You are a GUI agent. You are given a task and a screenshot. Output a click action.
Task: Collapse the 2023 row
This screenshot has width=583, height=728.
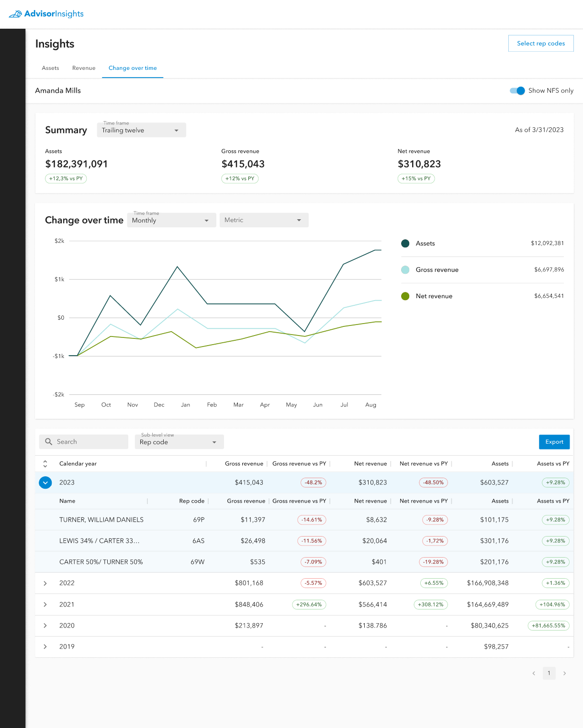(x=45, y=482)
